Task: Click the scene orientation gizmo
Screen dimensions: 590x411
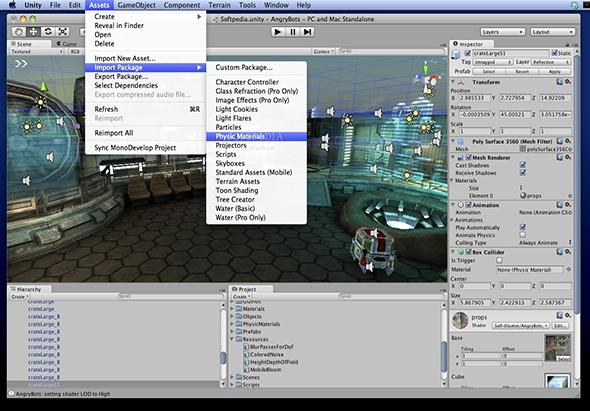Action: tap(426, 79)
